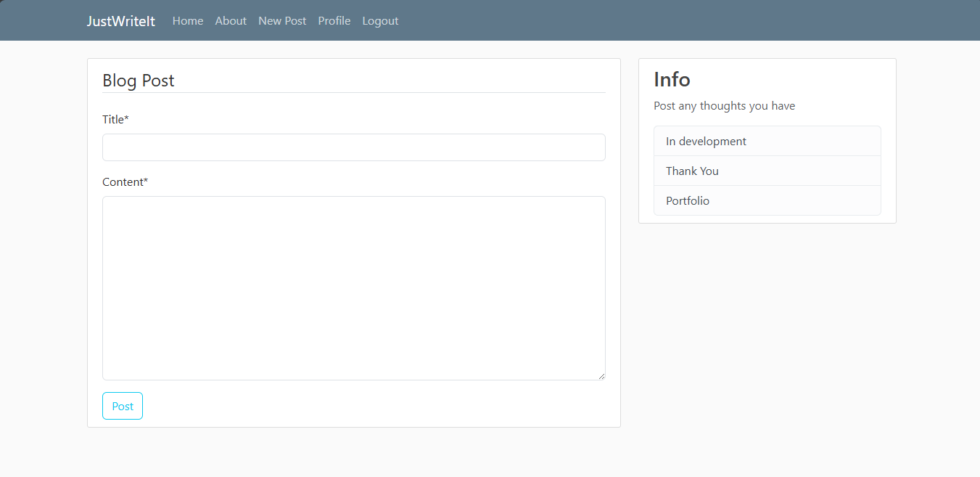Image resolution: width=980 pixels, height=477 pixels.
Task: Click the divider line under Blog Post heading
Action: tap(353, 93)
